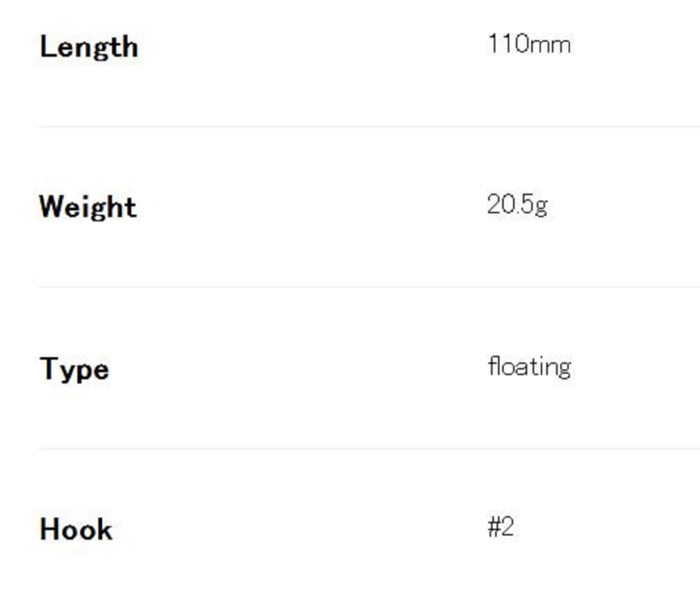
Task: Click divider line below Length row
Action: [x=350, y=127]
